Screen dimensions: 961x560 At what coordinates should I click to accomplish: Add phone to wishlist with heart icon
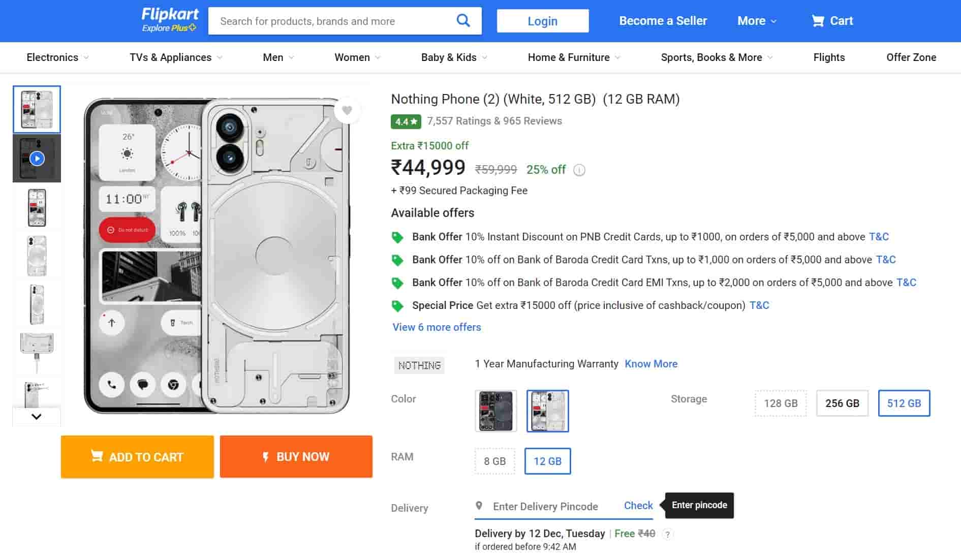click(x=347, y=110)
